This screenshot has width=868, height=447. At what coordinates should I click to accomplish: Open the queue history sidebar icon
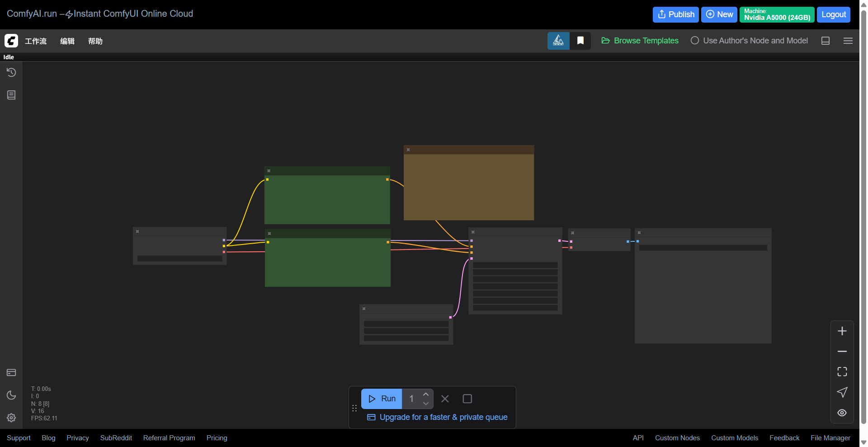[x=11, y=72]
